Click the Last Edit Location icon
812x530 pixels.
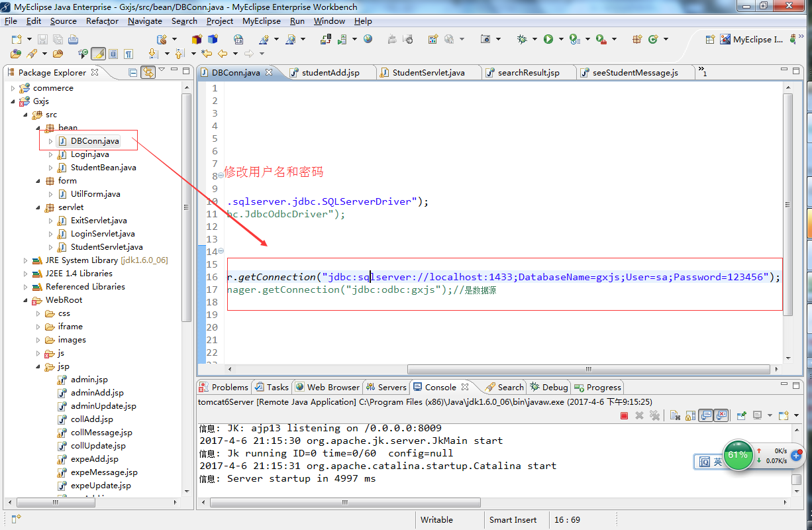[x=207, y=54]
